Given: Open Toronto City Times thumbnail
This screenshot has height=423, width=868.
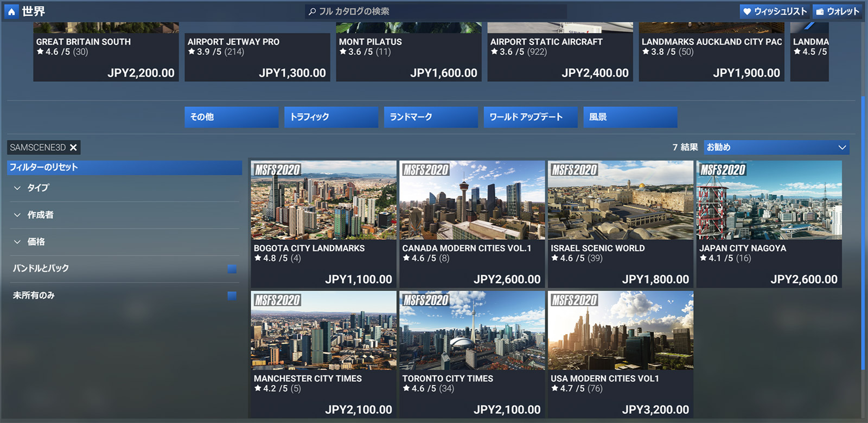Looking at the screenshot, I should point(473,331).
